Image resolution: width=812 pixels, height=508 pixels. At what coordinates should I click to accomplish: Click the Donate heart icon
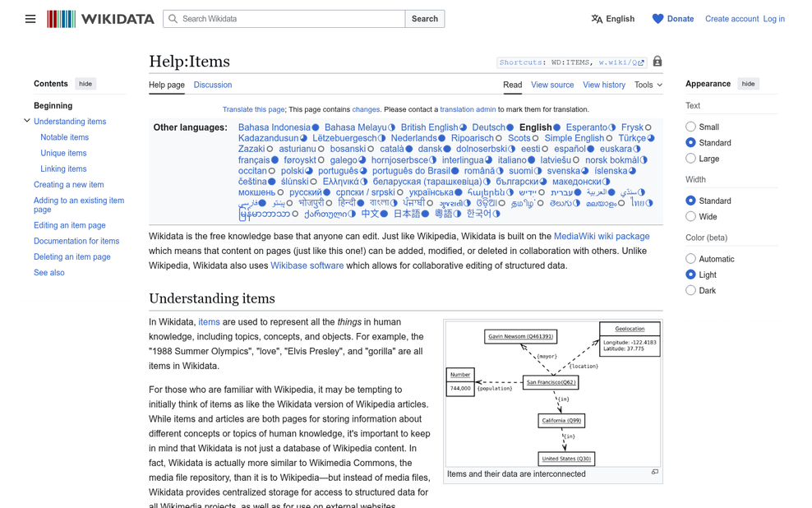click(657, 19)
